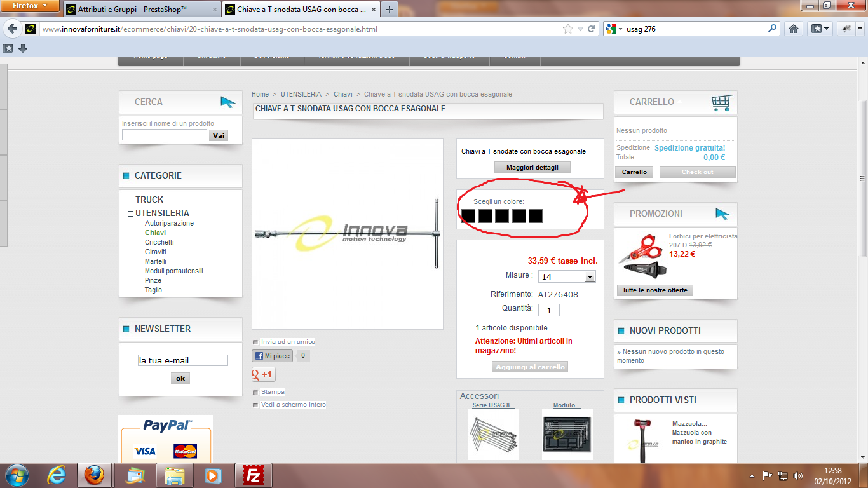Click the VISA card logo

(x=145, y=451)
